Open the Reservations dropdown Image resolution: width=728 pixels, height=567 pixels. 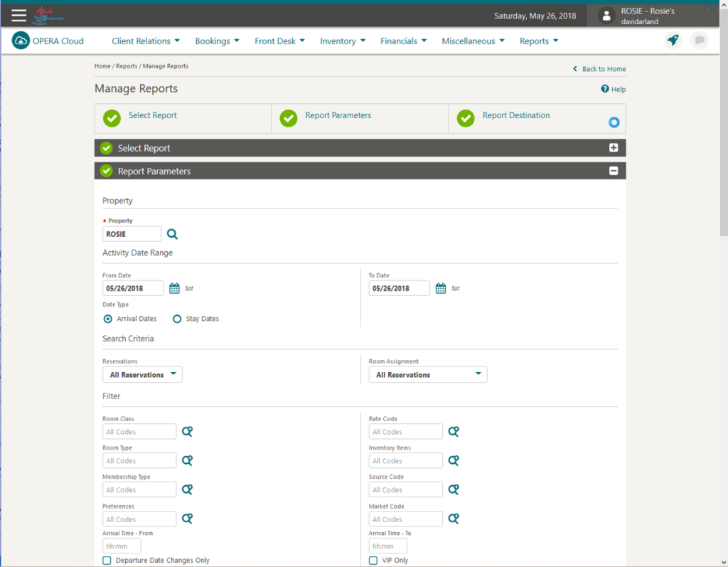pyautogui.click(x=142, y=375)
